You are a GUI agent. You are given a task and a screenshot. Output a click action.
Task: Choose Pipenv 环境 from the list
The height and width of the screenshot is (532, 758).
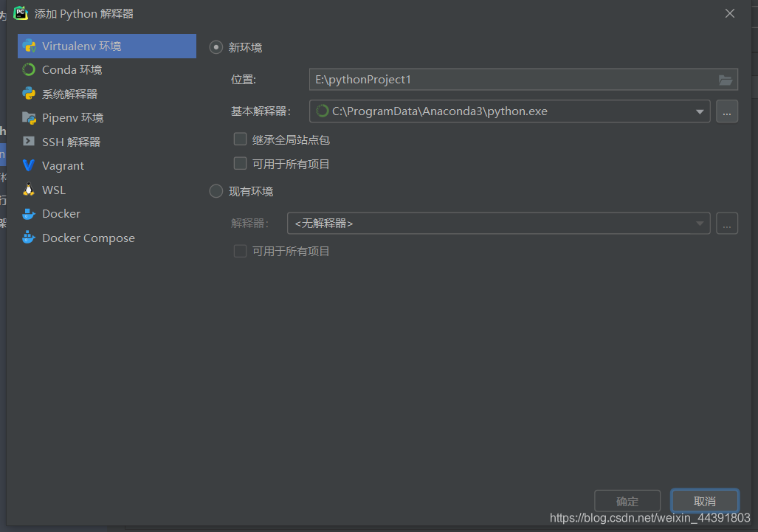[x=107, y=117]
